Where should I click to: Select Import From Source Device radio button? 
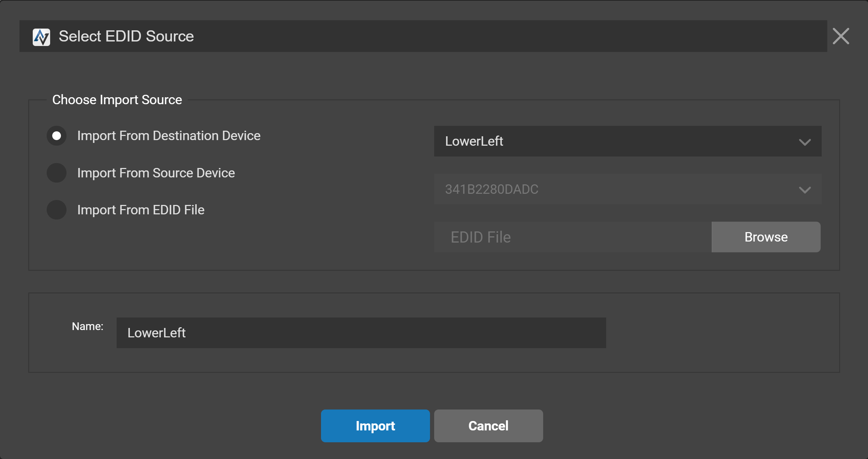click(57, 173)
